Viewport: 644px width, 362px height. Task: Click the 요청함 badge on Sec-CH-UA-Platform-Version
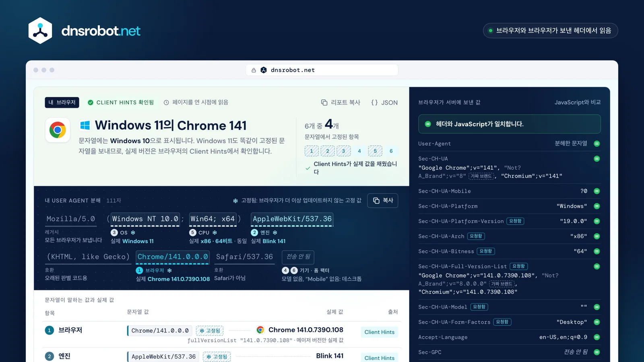[x=515, y=221]
